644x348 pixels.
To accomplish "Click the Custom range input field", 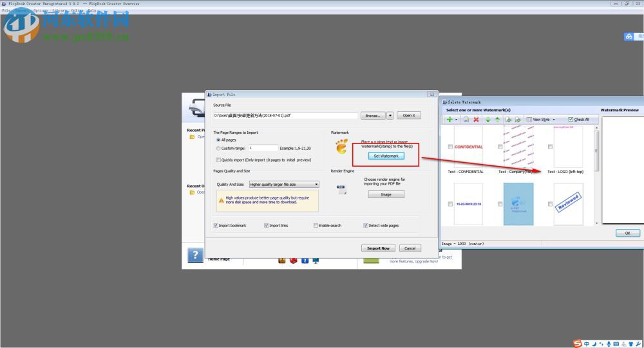I will click(x=263, y=148).
